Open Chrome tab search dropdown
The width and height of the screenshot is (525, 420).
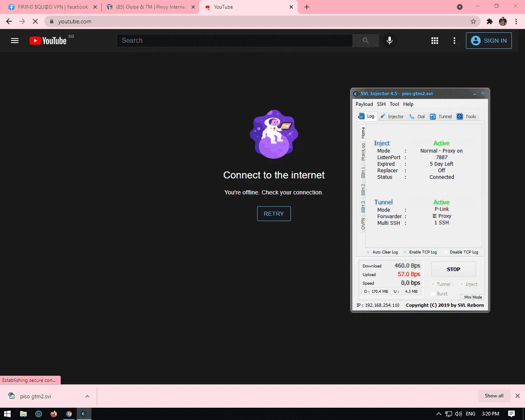click(x=460, y=7)
